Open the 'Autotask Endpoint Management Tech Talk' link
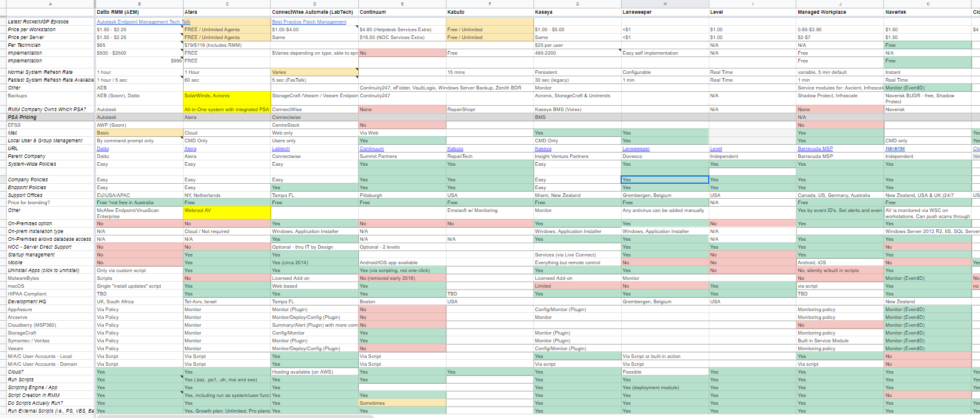This screenshot has height=418, width=980. click(143, 22)
